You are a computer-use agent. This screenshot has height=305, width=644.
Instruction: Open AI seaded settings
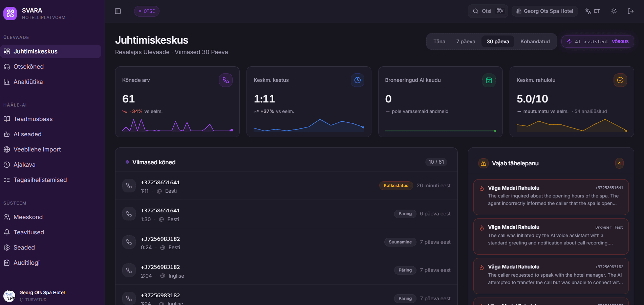pos(51,134)
